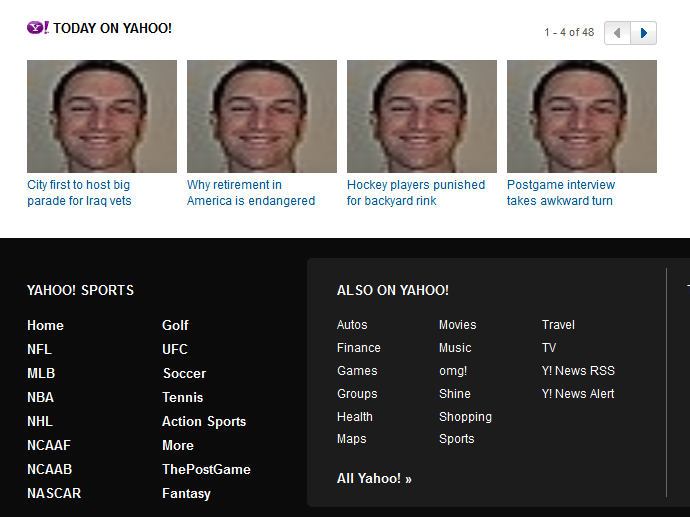Open the postgame interview story thumbnail
The image size is (690, 517).
582,116
